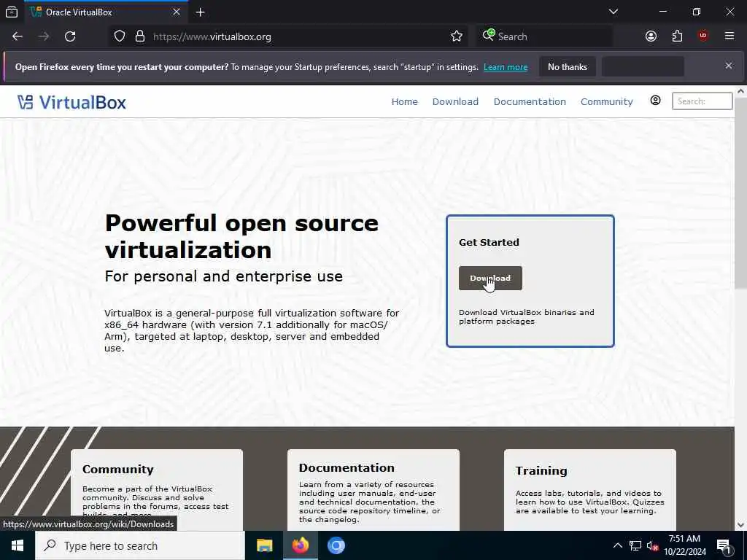The width and height of the screenshot is (747, 560).
Task: Click the VirtualBox logo in the site header
Action: (x=72, y=102)
